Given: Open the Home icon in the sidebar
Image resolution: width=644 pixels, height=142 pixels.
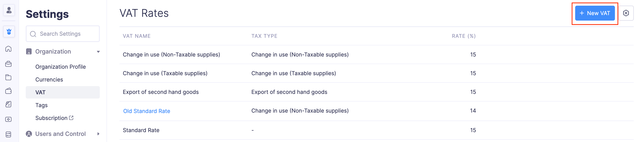Looking at the screenshot, I should click(9, 49).
